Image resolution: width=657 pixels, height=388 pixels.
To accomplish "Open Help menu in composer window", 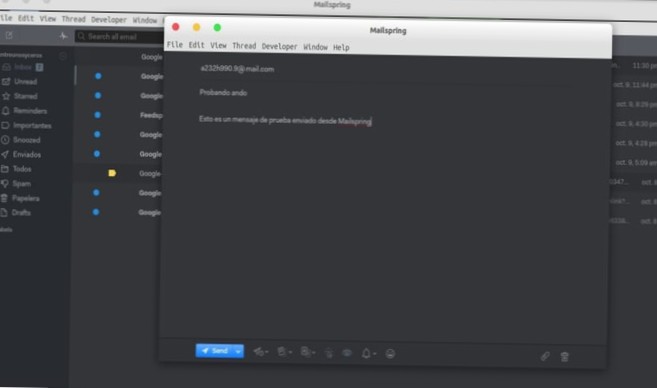I will [341, 47].
